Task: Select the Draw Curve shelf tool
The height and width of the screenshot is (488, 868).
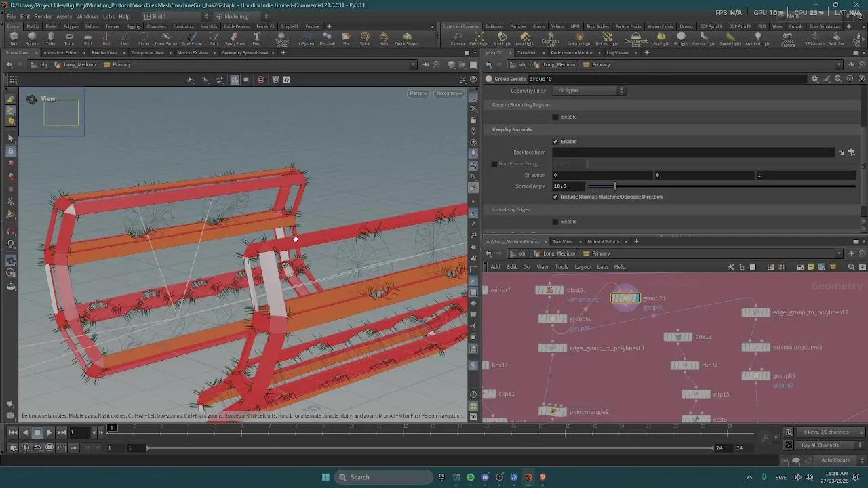Action: point(192,39)
